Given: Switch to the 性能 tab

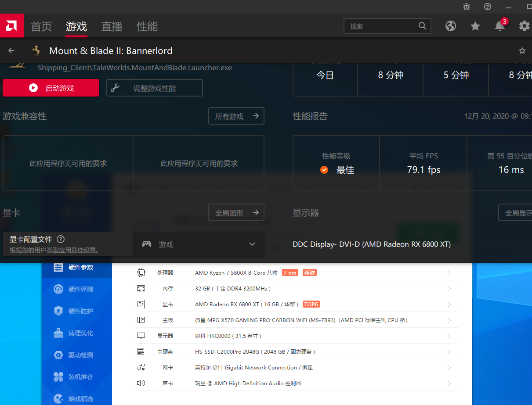Looking at the screenshot, I should coord(147,26).
